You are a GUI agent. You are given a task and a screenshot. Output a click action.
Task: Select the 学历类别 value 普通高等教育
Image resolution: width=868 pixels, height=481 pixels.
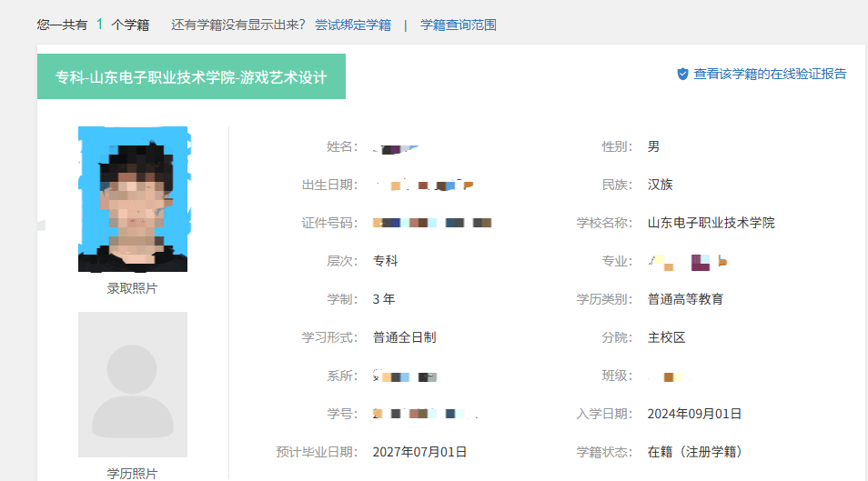tap(685, 299)
